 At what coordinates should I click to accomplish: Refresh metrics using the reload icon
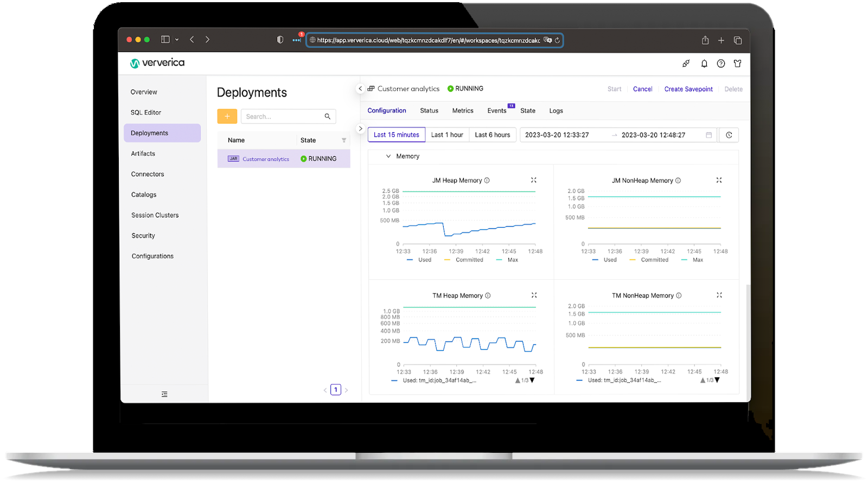tap(729, 134)
